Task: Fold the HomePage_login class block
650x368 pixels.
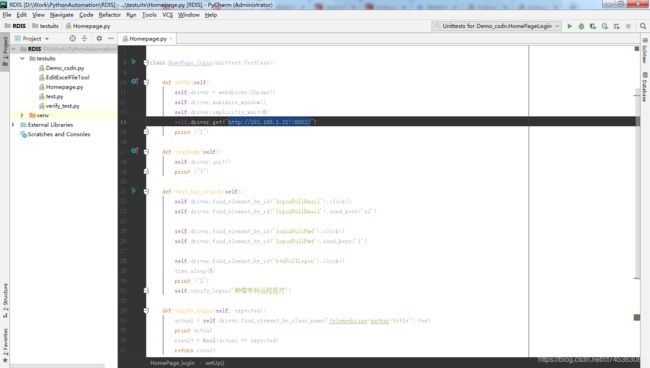Action: [146, 63]
